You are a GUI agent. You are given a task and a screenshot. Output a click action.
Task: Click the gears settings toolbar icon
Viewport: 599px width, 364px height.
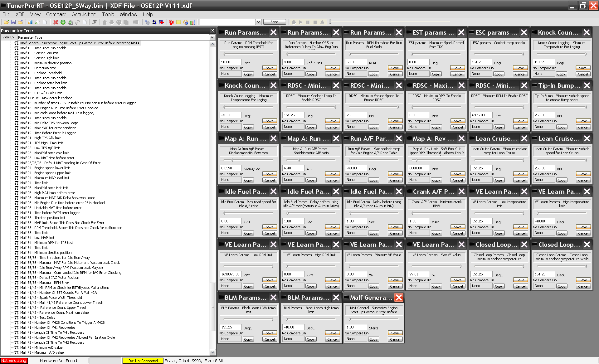point(147,22)
